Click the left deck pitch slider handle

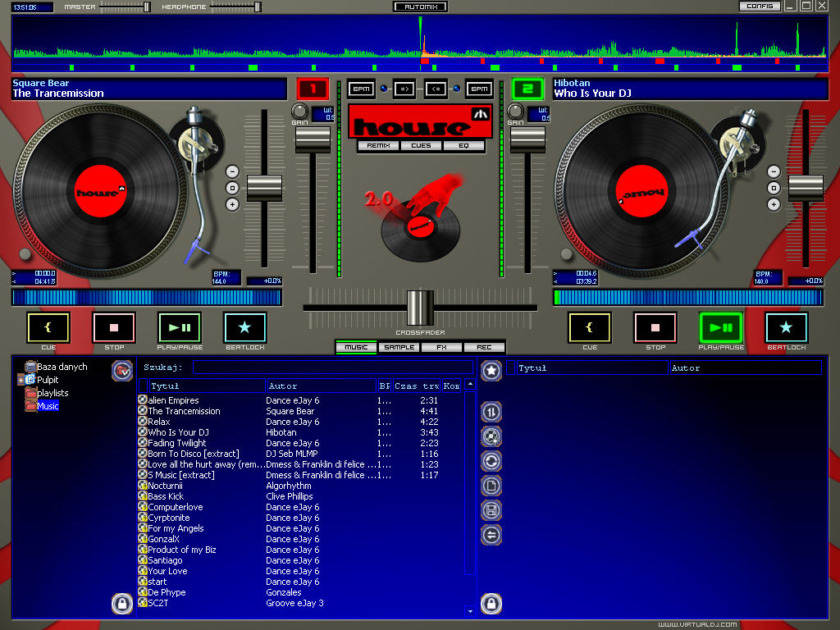point(264,188)
